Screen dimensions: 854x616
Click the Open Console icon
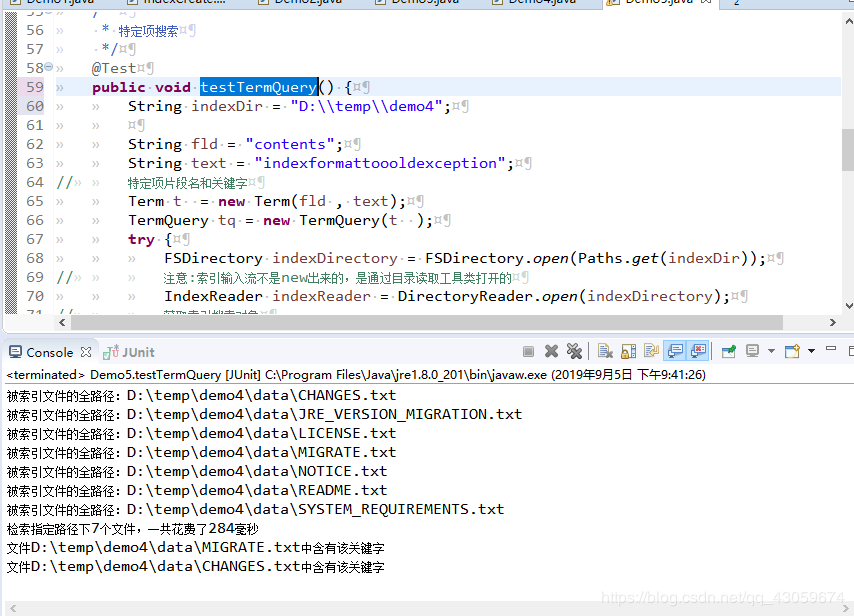click(792, 351)
